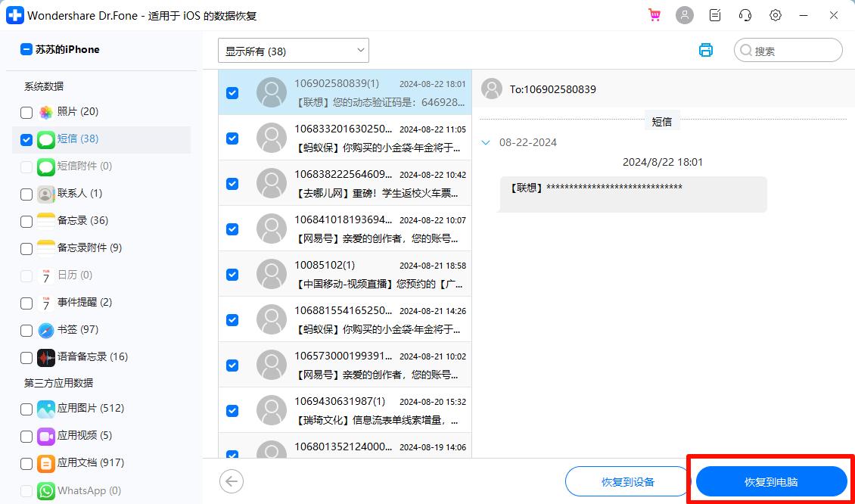Click the customer support headset icon
Image resolution: width=855 pixels, height=504 pixels.
pos(745,15)
